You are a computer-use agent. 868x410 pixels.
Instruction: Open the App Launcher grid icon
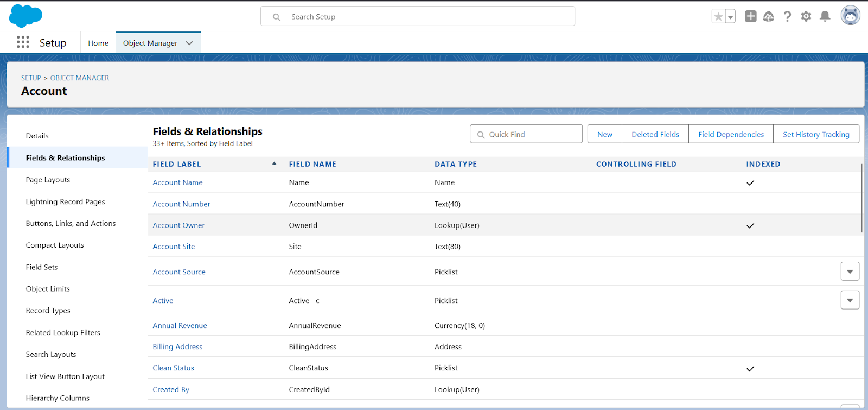click(23, 42)
